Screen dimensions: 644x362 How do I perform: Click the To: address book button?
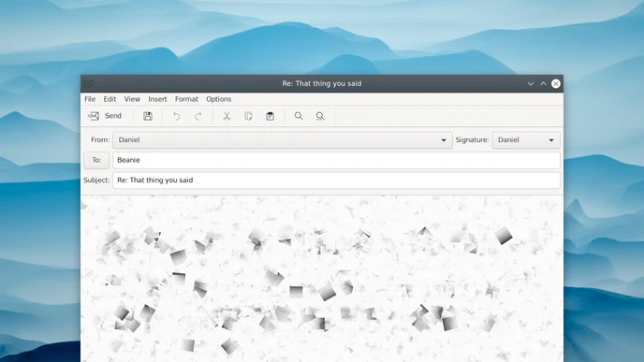point(96,160)
